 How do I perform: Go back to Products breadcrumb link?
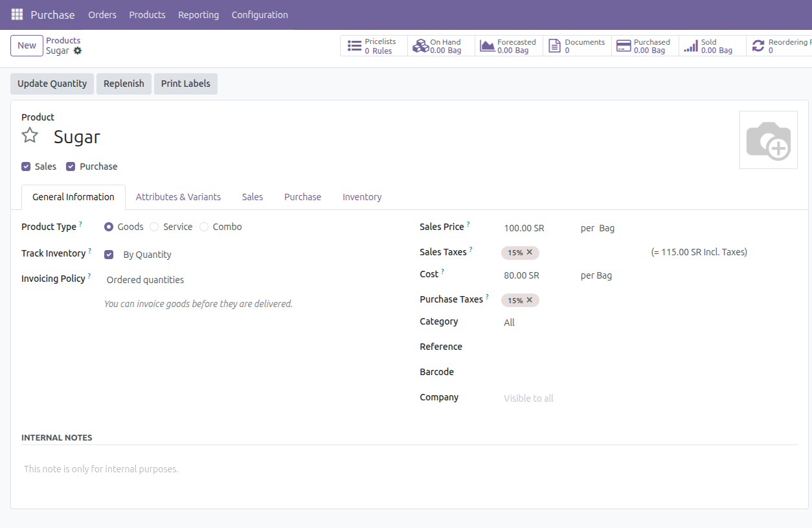(x=63, y=40)
